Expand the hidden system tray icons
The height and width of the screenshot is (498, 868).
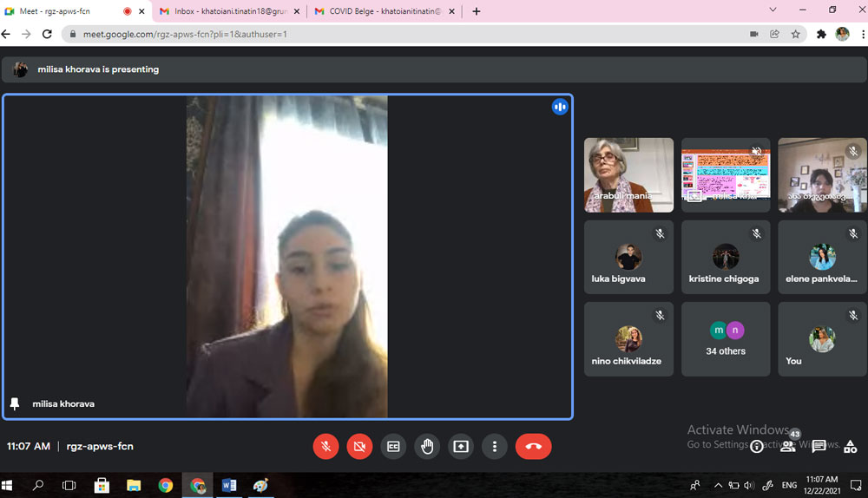point(718,485)
